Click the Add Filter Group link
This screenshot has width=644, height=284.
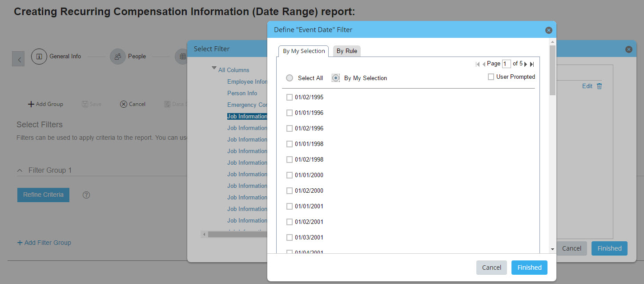coord(44,243)
